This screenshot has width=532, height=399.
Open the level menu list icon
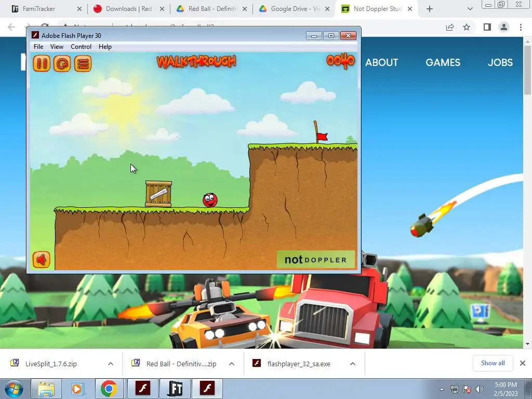click(x=83, y=63)
